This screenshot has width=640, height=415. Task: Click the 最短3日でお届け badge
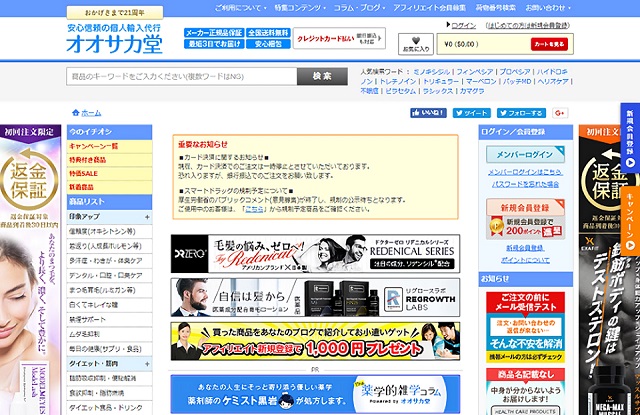pos(214,44)
